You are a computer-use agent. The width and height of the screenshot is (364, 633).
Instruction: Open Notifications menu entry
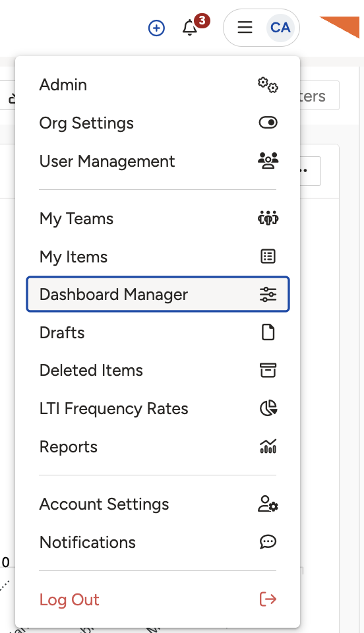click(x=158, y=542)
